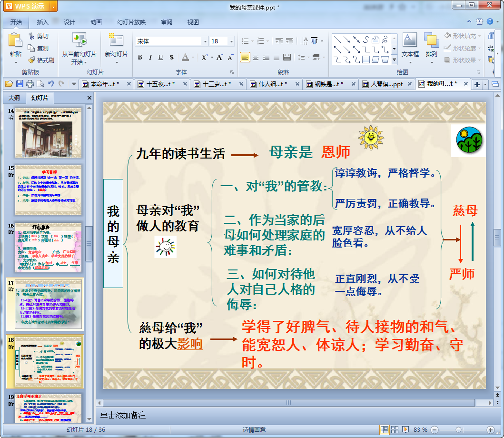Image resolution: width=504 pixels, height=438 pixels.
Task: Open superscript X² dropdown arrow
Action: coord(212,58)
